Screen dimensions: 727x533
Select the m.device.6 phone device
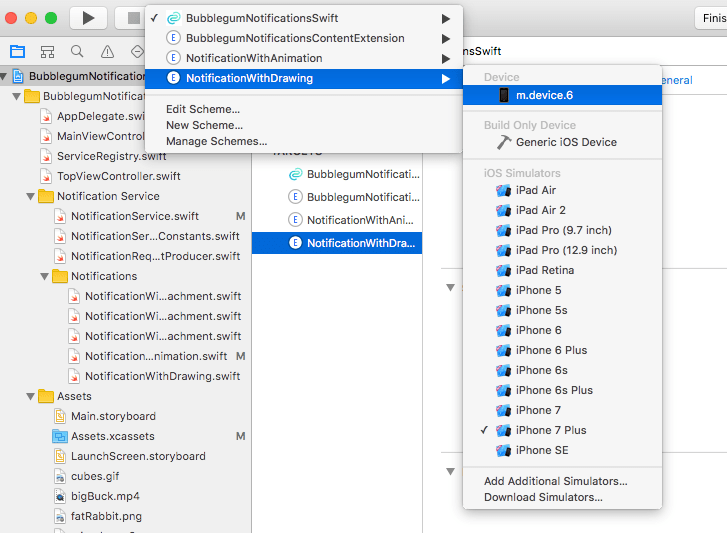tap(543, 95)
